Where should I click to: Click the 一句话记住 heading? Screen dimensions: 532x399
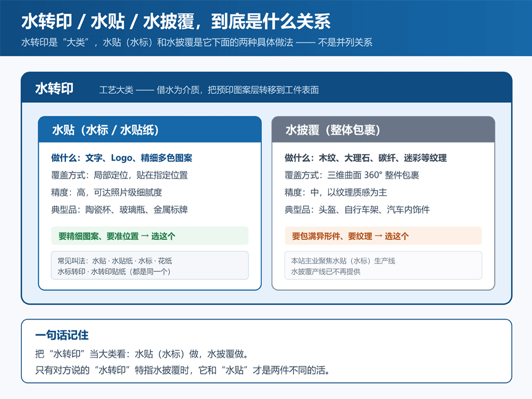pyautogui.click(x=62, y=335)
